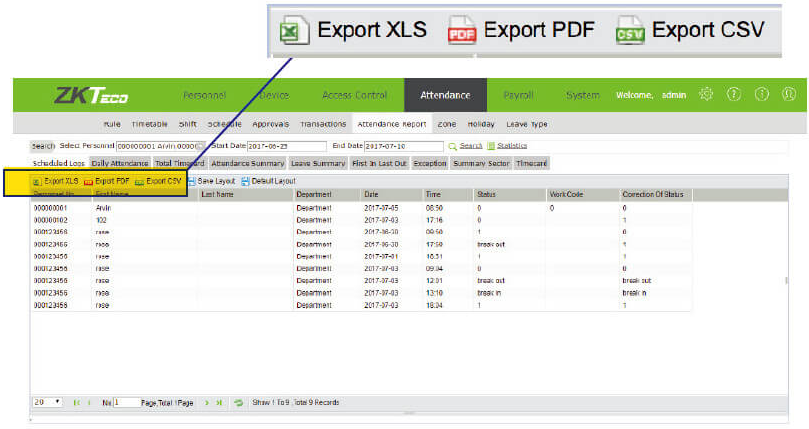Click the page number input box

[x=126, y=402]
